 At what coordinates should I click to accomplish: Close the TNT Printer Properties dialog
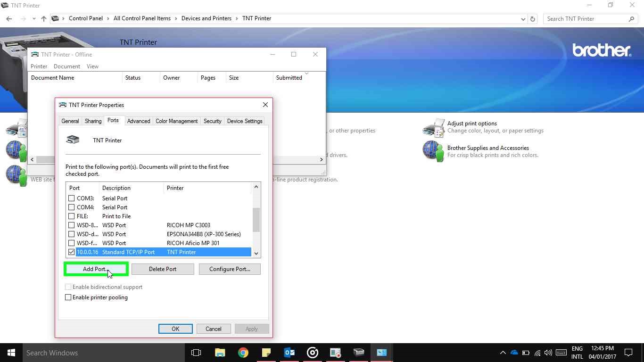(265, 105)
